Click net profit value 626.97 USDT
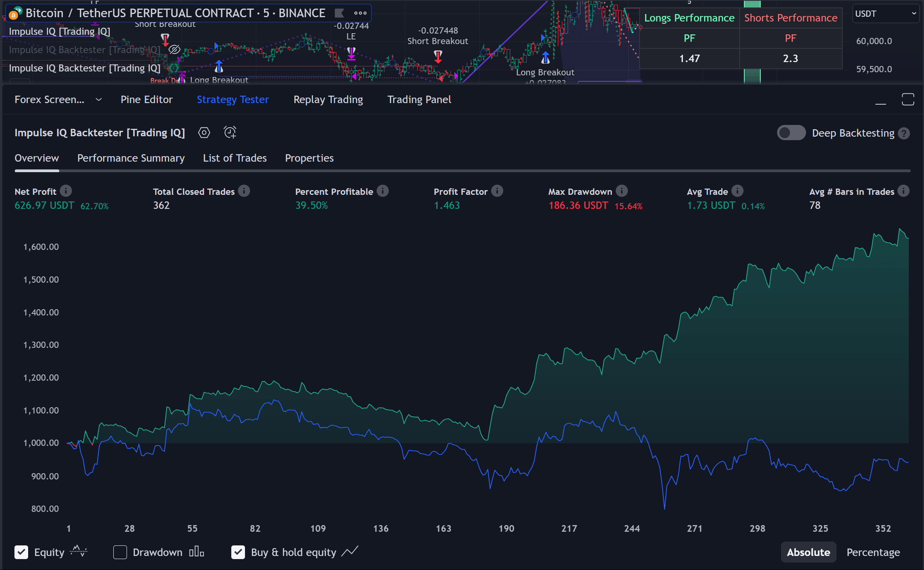 [x=44, y=206]
